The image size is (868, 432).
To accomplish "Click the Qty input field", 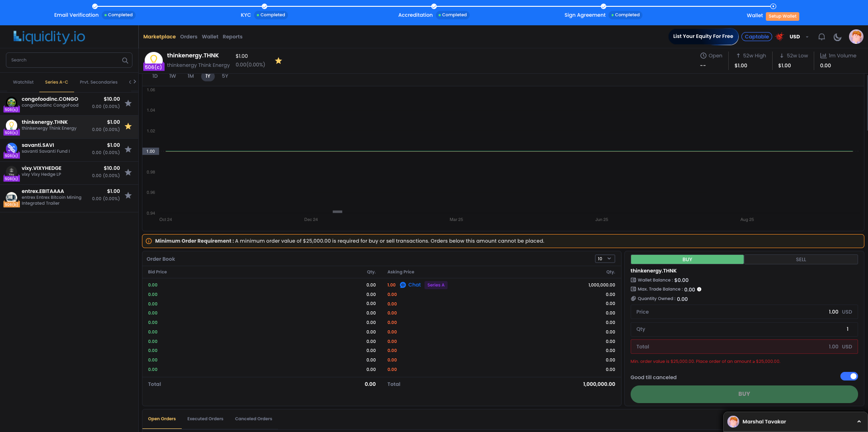I will pos(744,329).
